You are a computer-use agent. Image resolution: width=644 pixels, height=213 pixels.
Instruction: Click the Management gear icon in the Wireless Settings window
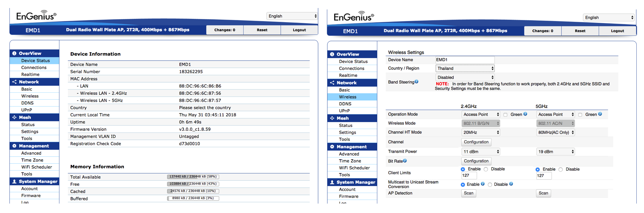[332, 147]
